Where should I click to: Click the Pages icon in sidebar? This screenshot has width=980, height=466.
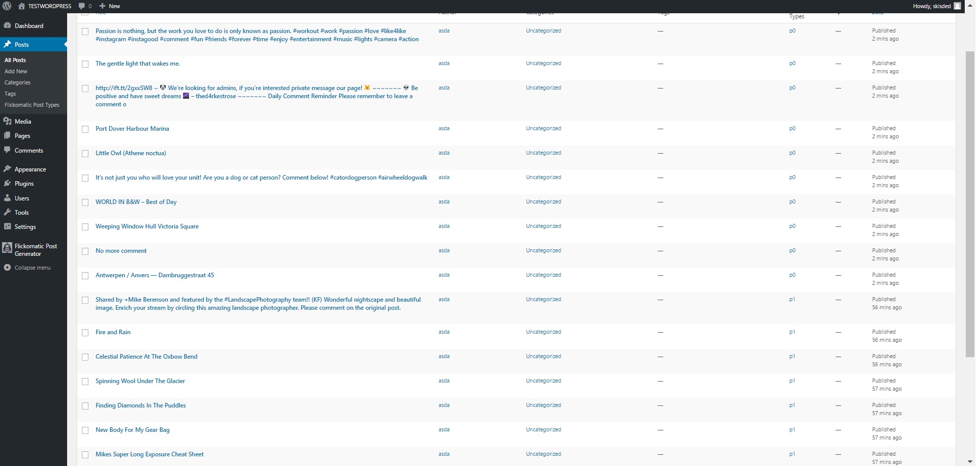7,135
